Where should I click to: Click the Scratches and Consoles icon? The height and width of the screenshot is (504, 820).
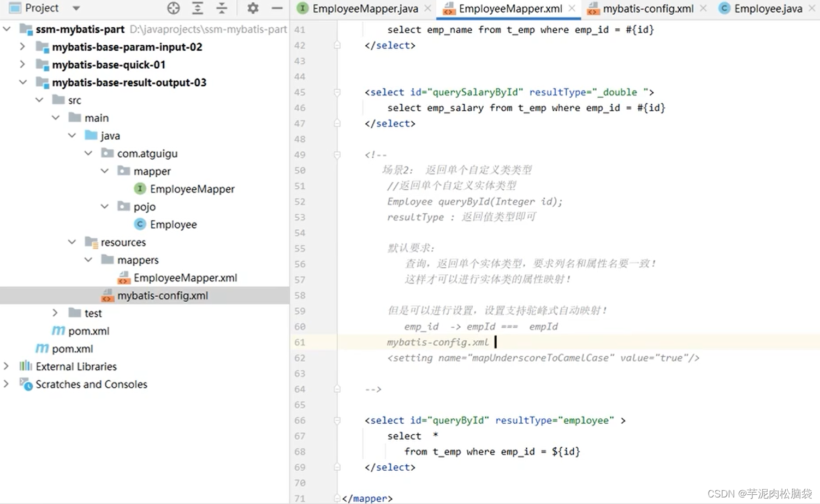coord(26,384)
